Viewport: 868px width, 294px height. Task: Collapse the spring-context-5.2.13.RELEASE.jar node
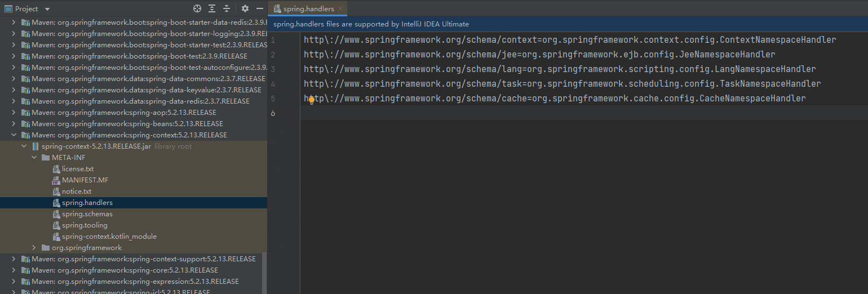click(24, 146)
